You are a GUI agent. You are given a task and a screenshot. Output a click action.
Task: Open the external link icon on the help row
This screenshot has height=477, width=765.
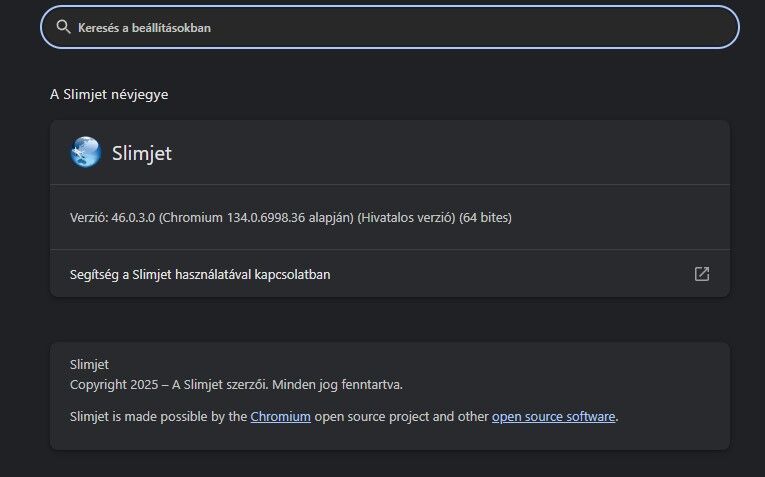702,274
